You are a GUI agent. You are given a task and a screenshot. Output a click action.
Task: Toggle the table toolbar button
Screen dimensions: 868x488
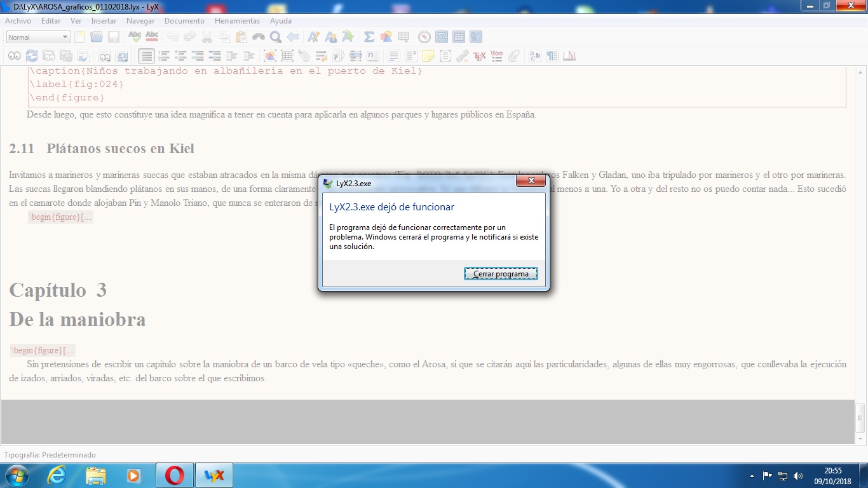pyautogui.click(x=459, y=37)
